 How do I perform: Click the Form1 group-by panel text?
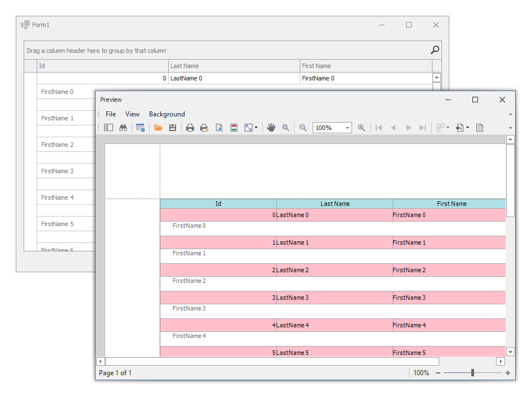tap(96, 51)
